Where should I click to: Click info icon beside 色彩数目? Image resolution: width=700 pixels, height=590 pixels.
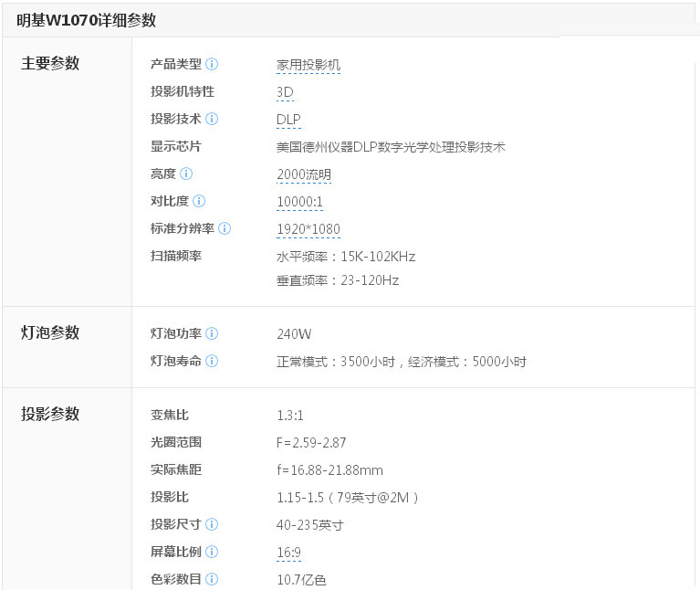coord(212,579)
